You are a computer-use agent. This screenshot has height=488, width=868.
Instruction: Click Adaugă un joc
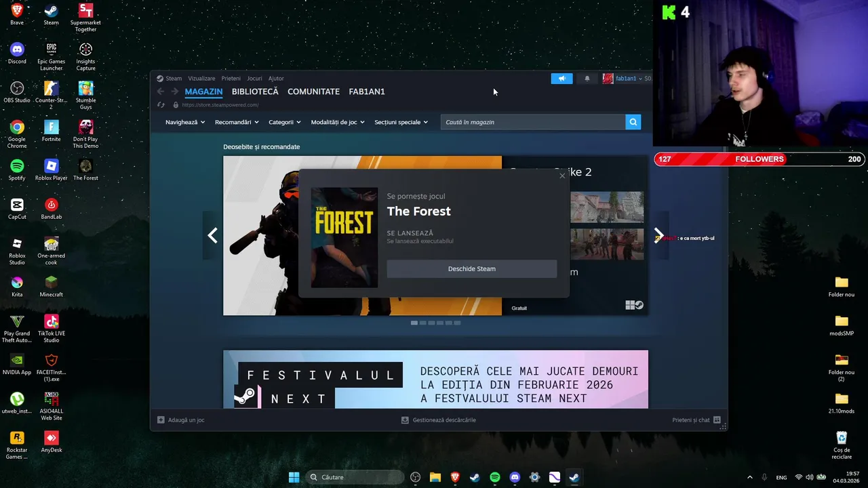click(181, 420)
